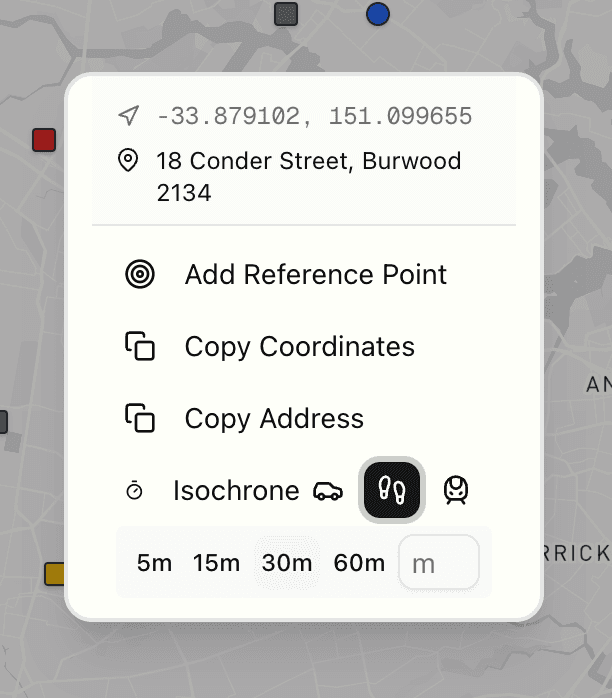This screenshot has height=698, width=612.
Task: Click the address 18 Conder Street, Burwood 2134
Action: coord(309,177)
